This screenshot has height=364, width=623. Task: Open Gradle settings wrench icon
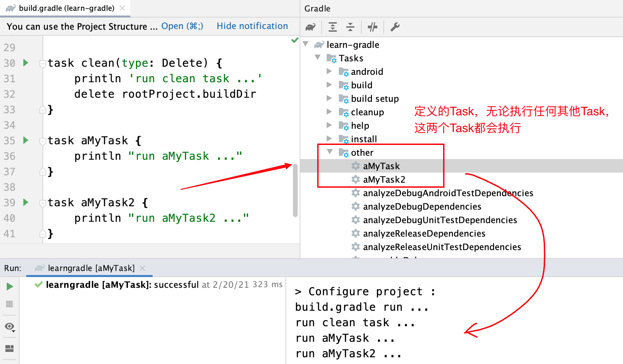(x=395, y=27)
